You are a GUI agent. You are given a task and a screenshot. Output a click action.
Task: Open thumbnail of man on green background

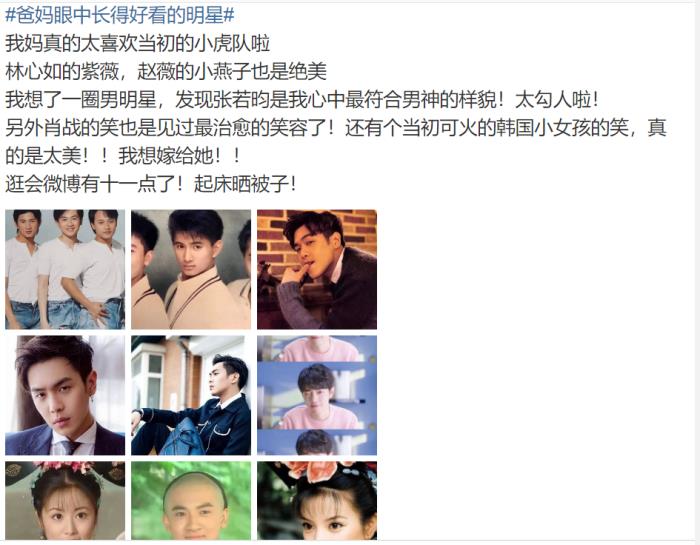[191, 500]
